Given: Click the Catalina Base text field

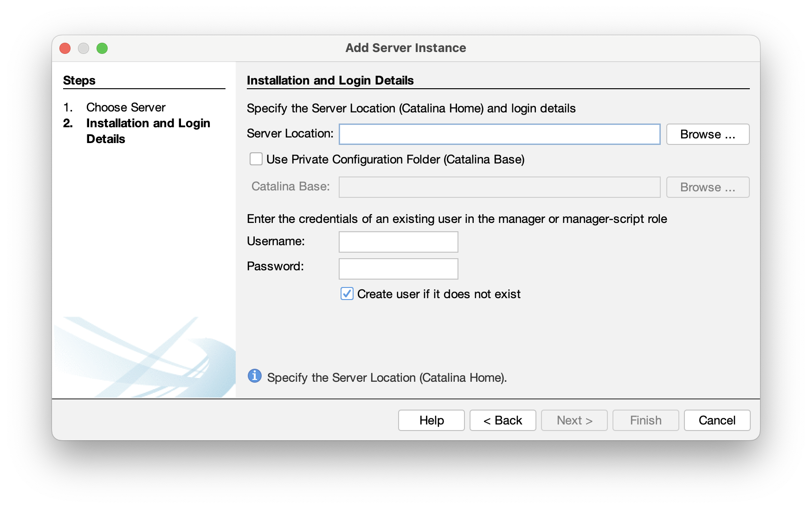Looking at the screenshot, I should click(499, 187).
